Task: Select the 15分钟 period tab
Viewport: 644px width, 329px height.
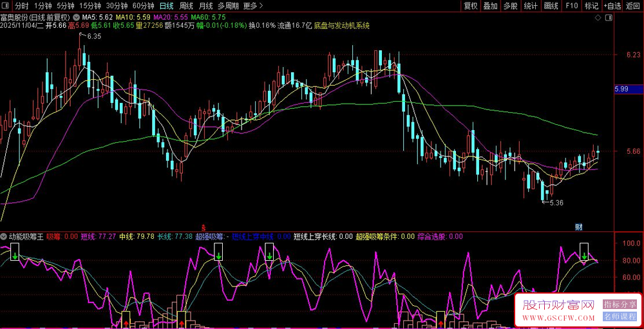Action: (90, 6)
